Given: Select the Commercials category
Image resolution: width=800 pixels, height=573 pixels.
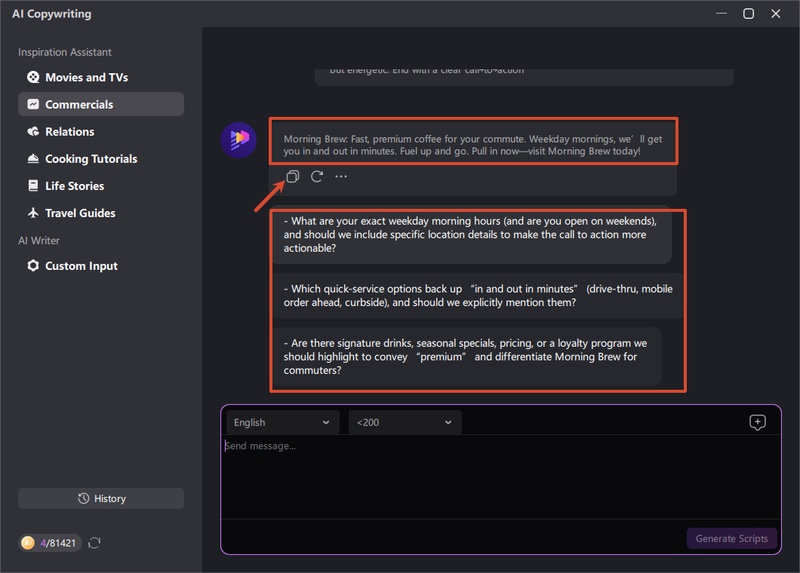Looking at the screenshot, I should pos(101,104).
